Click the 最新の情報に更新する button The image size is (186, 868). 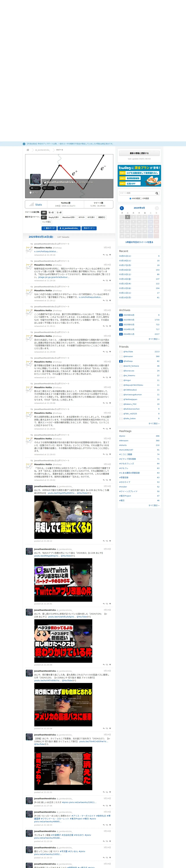click(139, 153)
